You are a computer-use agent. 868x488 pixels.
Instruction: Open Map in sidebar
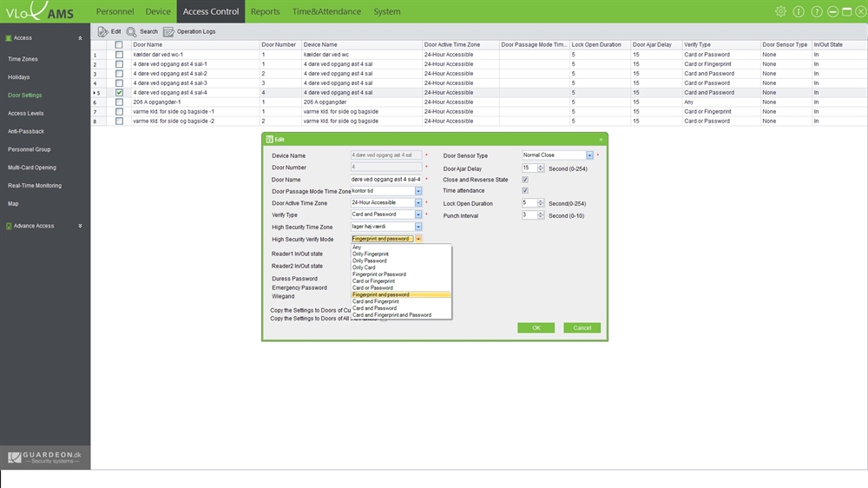click(13, 204)
